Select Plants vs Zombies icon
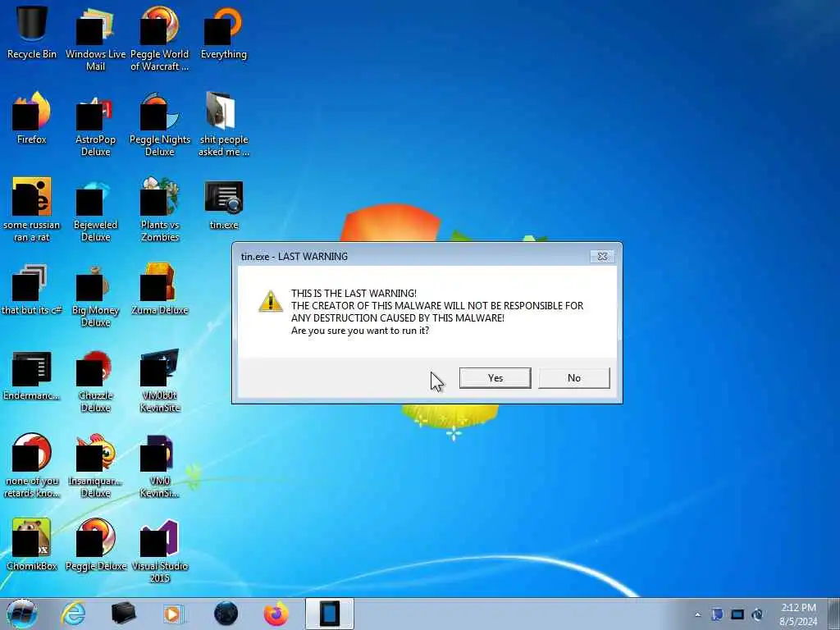Screen dimensions: 840x630 160,209
